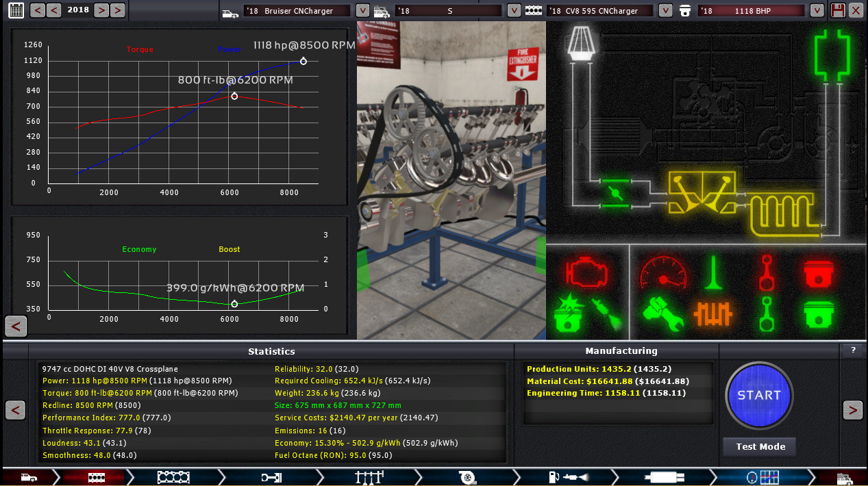Screen dimensions: 868x486
Task: Toggle Test Mode
Action: click(760, 447)
